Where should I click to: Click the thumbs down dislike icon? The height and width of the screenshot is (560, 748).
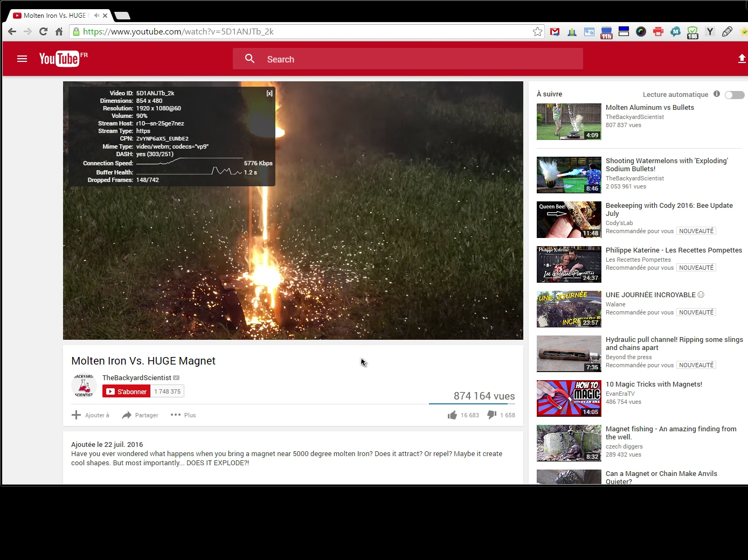coord(491,415)
